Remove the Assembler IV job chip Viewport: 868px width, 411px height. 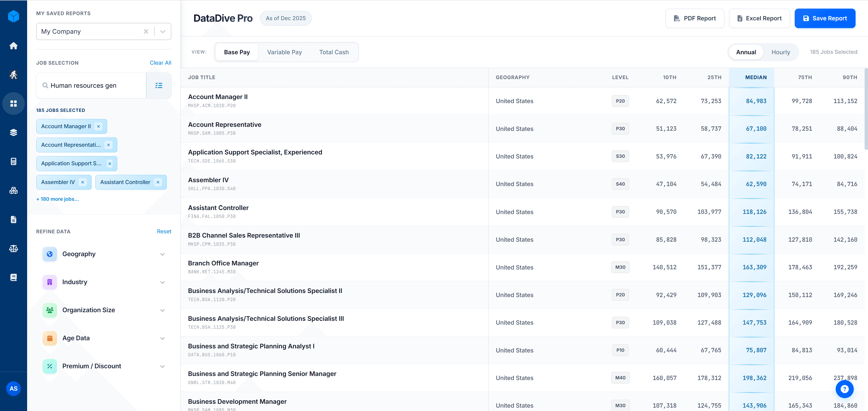pyautogui.click(x=83, y=182)
